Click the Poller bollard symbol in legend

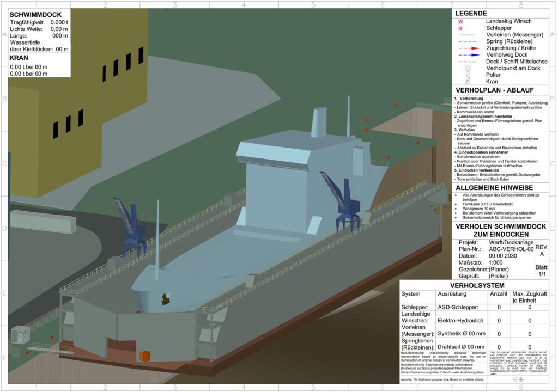tap(468, 75)
